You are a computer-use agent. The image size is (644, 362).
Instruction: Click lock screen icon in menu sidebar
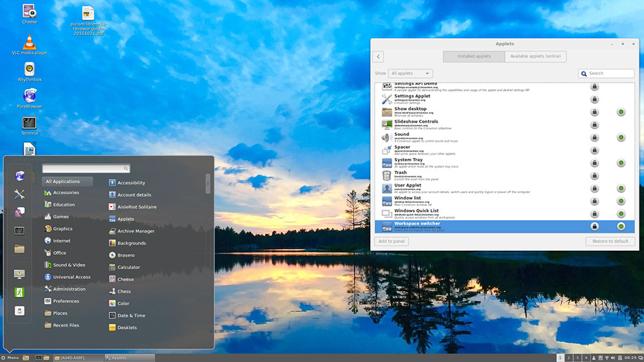[x=20, y=274]
